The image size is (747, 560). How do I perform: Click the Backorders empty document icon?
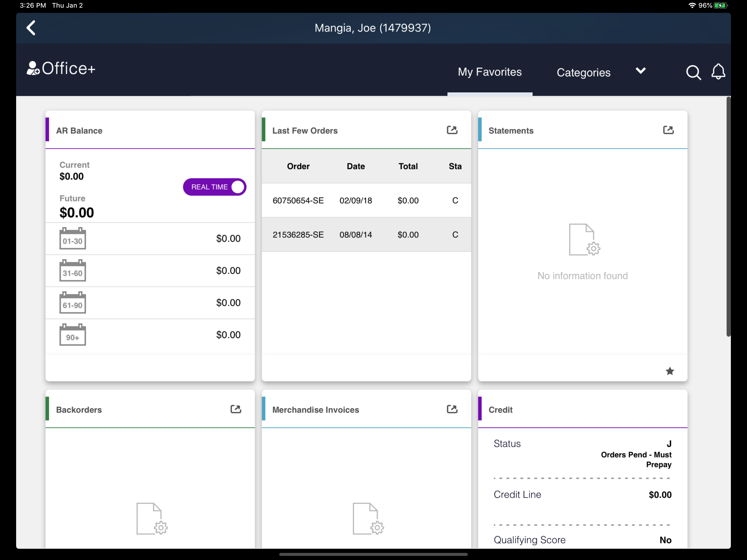[x=152, y=519]
